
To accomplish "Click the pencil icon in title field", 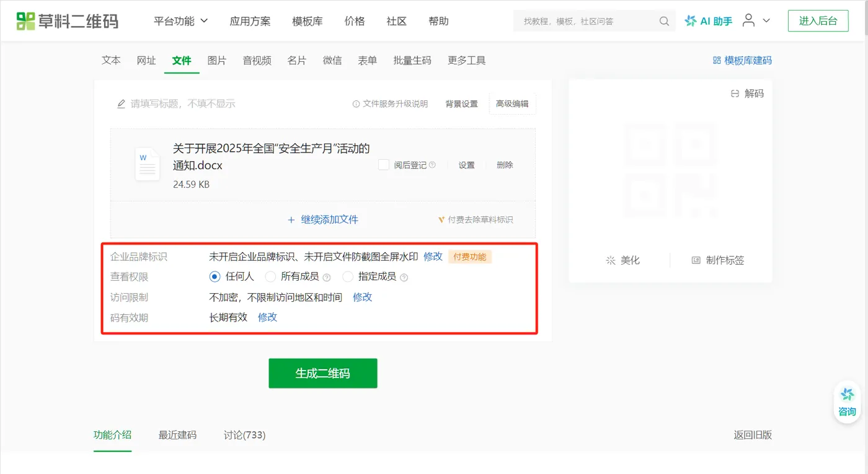I will coord(122,104).
